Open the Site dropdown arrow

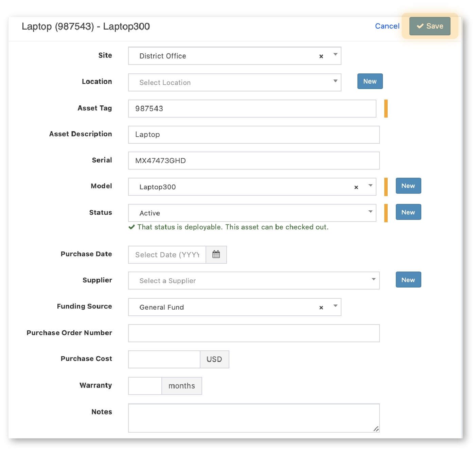click(335, 54)
